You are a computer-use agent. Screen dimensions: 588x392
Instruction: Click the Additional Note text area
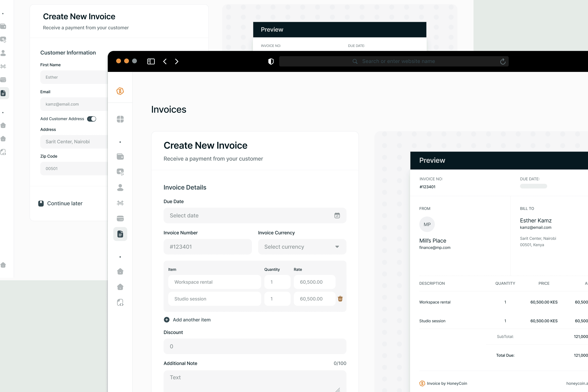[x=255, y=381]
